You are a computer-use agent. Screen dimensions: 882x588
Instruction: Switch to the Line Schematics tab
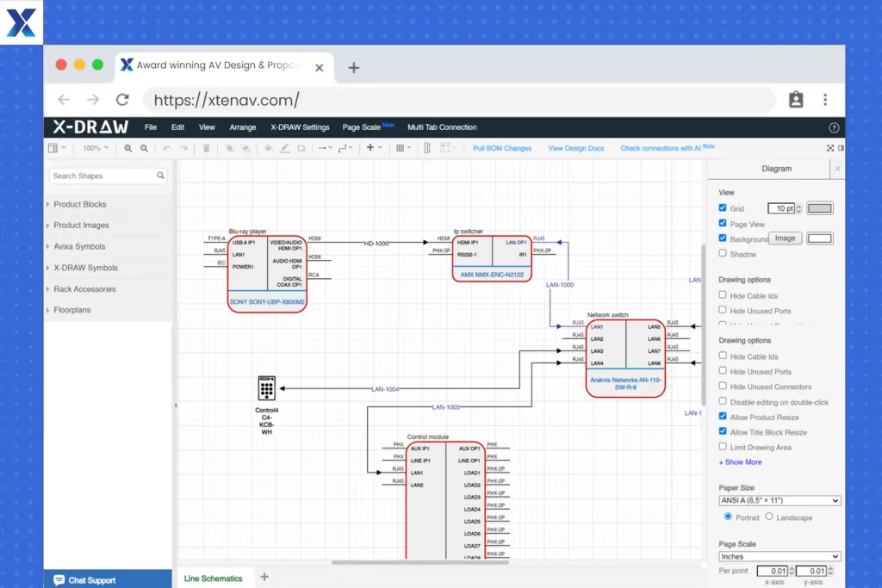click(213, 579)
